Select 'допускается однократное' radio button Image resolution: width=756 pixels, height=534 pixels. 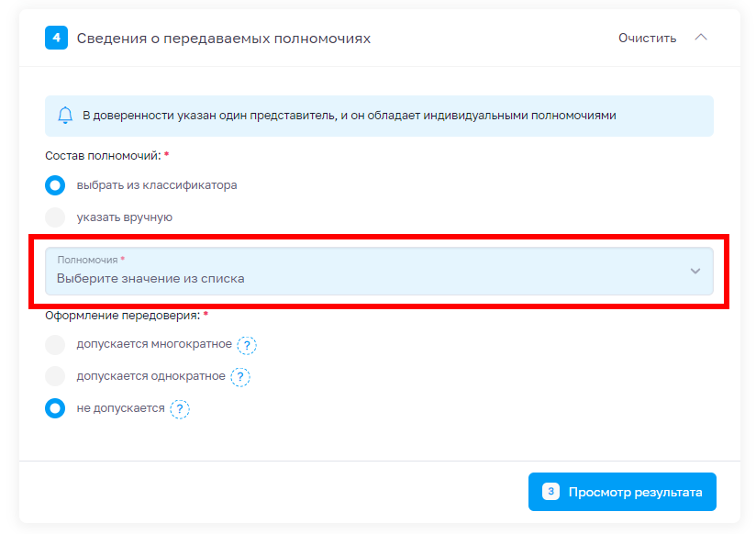click(56, 376)
